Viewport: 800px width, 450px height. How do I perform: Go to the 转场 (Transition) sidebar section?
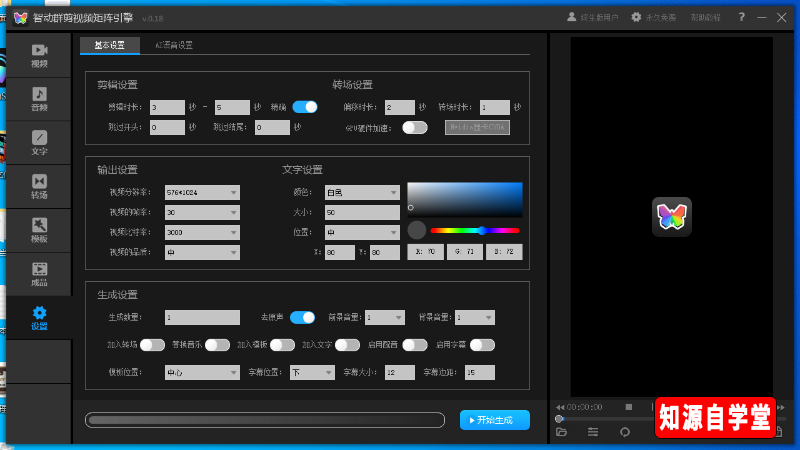click(39, 186)
